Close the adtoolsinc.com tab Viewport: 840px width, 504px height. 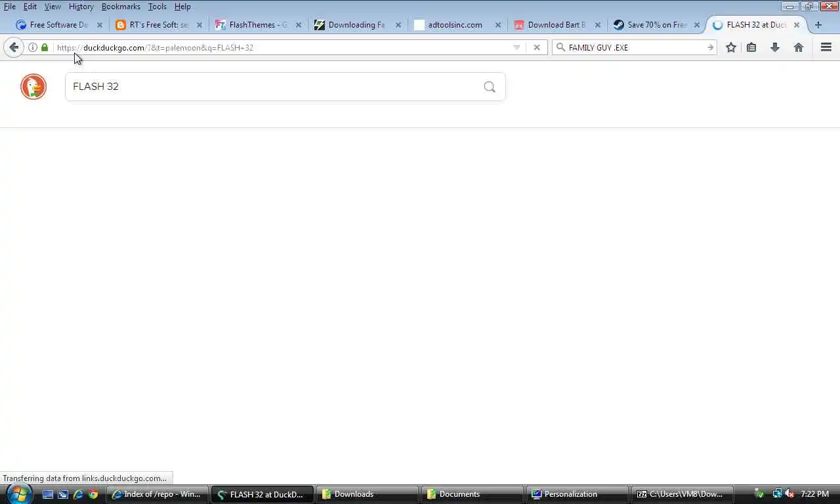(x=498, y=25)
